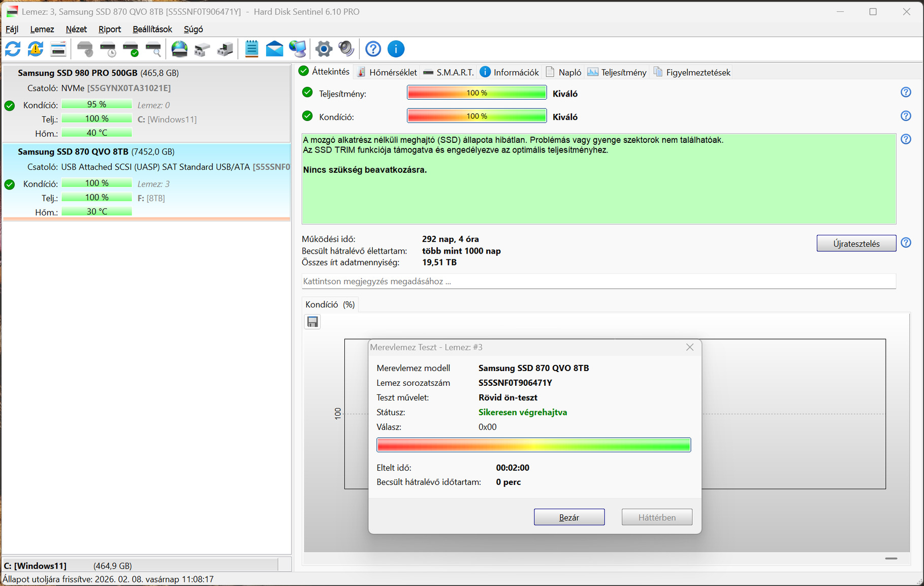
Task: Click the floppy disk save icon above chart
Action: 312,322
